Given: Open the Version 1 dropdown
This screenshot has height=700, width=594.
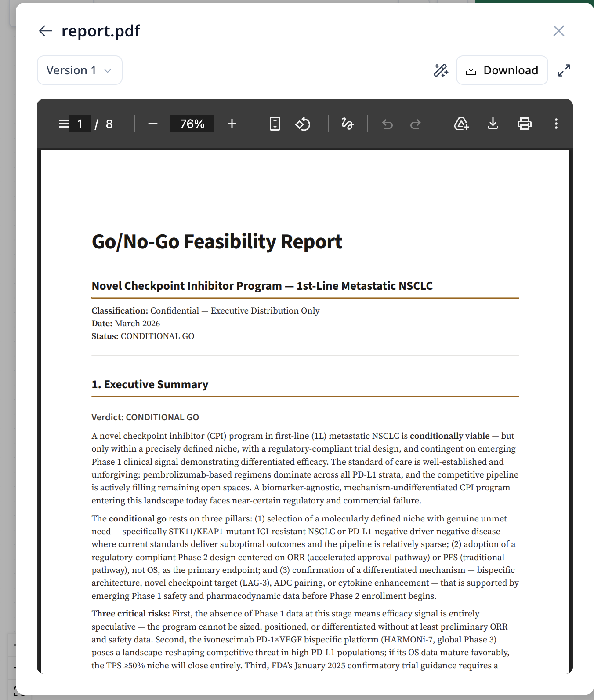Looking at the screenshot, I should pyautogui.click(x=80, y=70).
